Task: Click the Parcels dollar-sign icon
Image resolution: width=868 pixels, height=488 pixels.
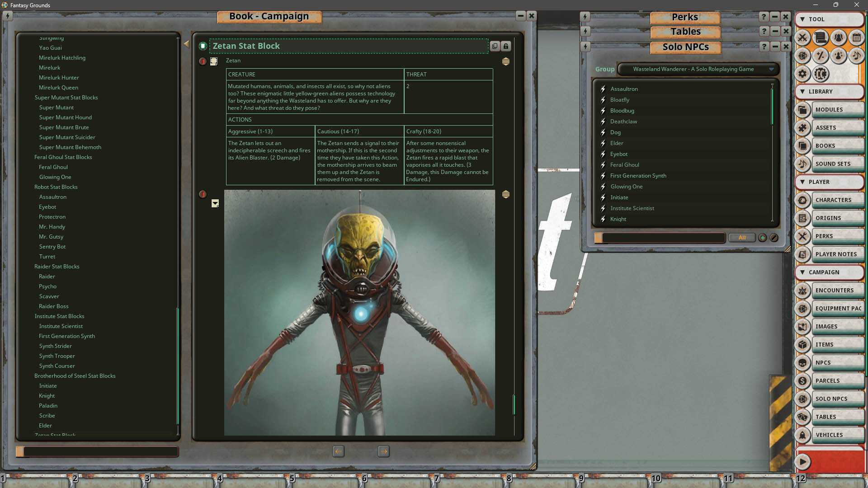Action: [x=802, y=381]
